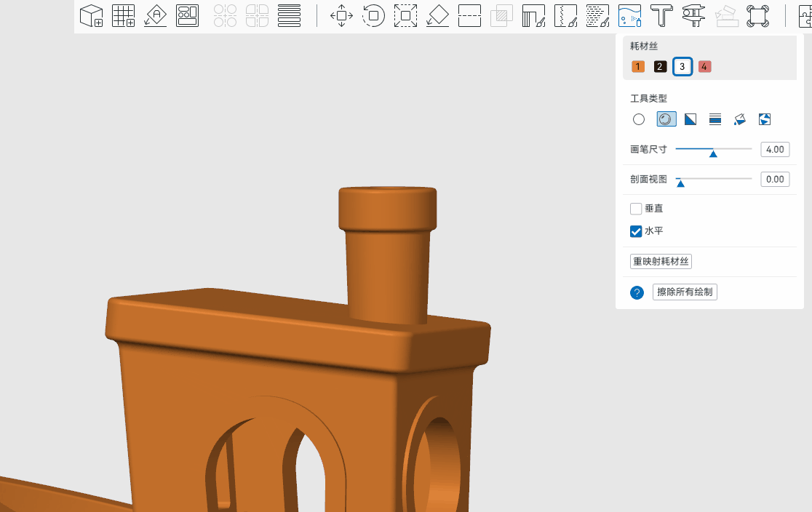The image size is (812, 512).
Task: Click the 重映射耗材丝 remap filaments button
Action: 661,261
